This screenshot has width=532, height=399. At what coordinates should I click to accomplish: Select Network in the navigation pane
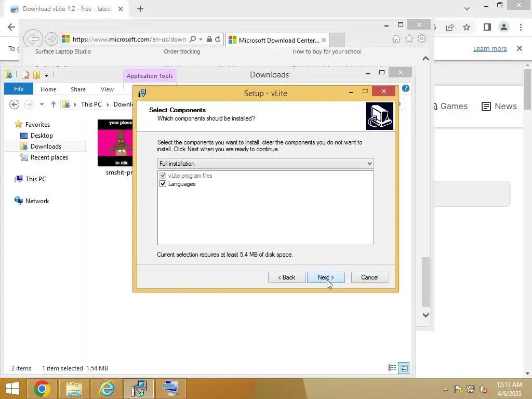(x=37, y=201)
